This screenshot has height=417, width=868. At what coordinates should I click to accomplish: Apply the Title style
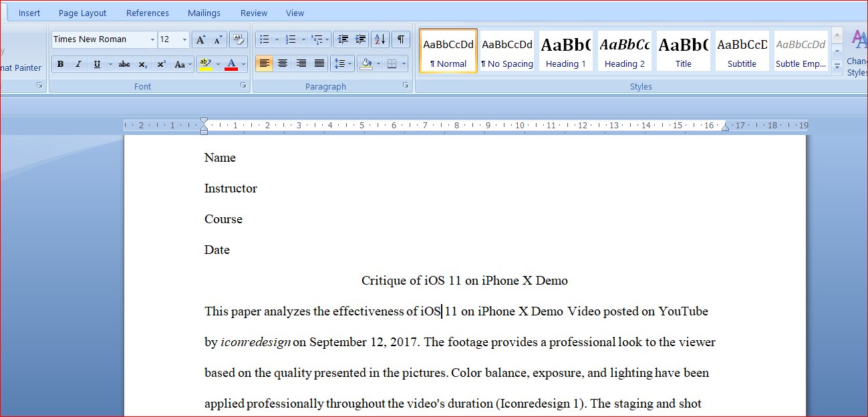684,51
